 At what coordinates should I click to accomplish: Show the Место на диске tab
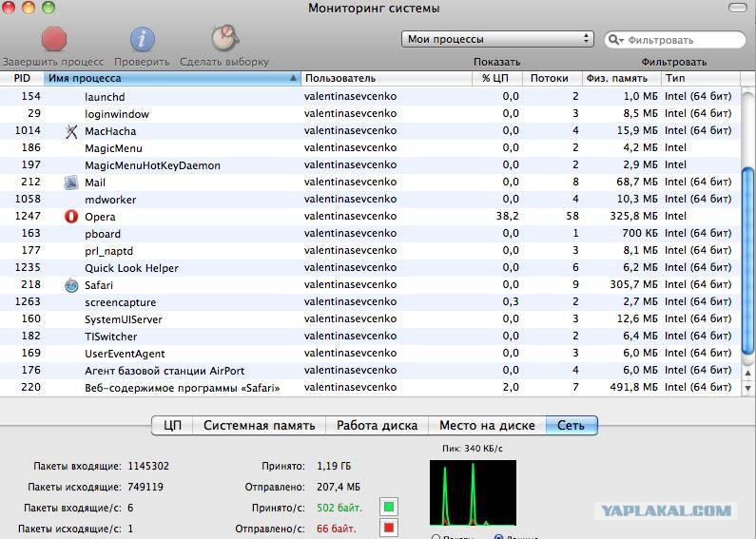487,425
